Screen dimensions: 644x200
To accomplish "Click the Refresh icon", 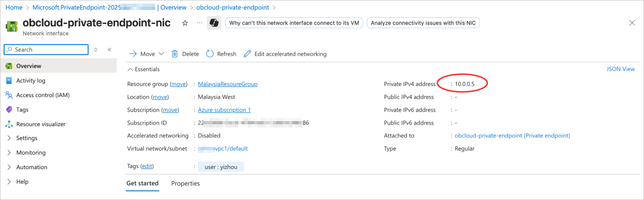I will click(x=210, y=54).
